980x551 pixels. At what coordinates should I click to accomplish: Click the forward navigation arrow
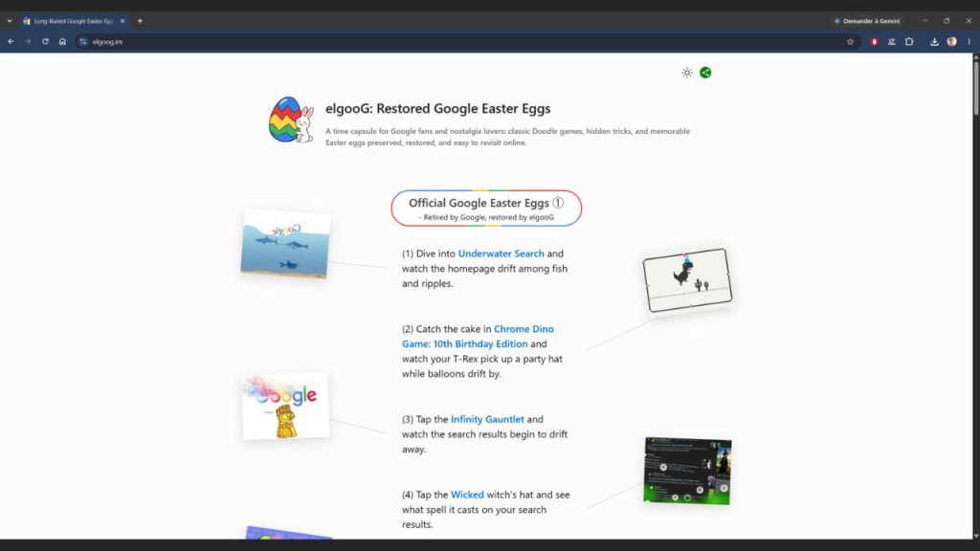[28, 41]
